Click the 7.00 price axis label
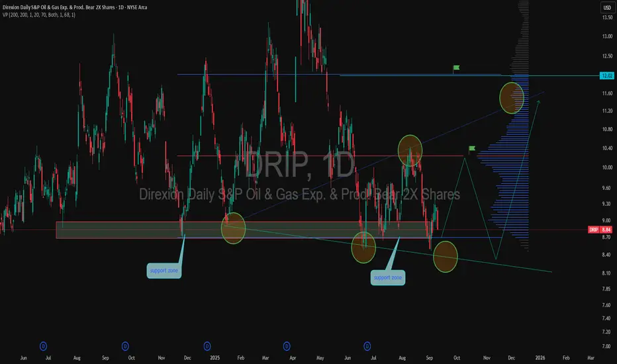 pyautogui.click(x=607, y=346)
